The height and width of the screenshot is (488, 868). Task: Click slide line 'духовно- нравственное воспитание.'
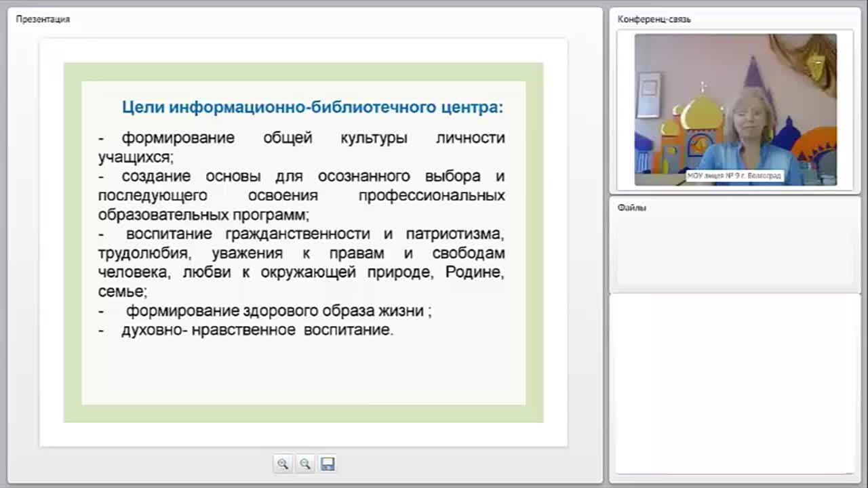(257, 331)
